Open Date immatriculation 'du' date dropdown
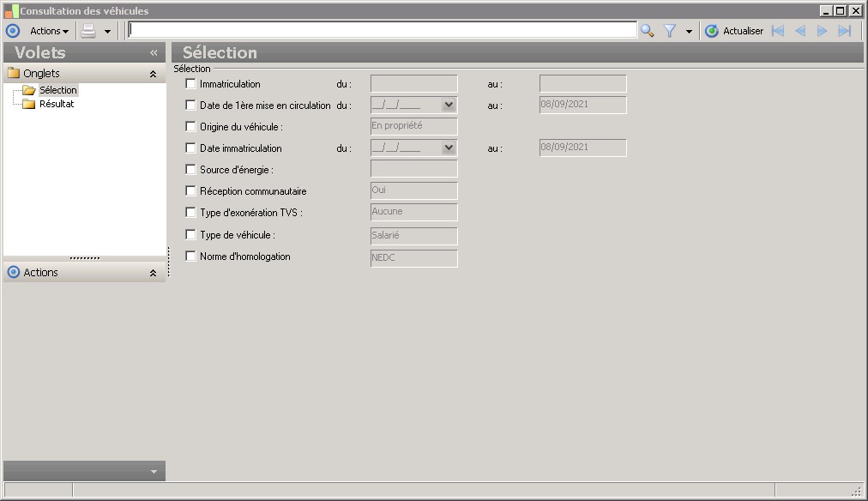 (449, 148)
